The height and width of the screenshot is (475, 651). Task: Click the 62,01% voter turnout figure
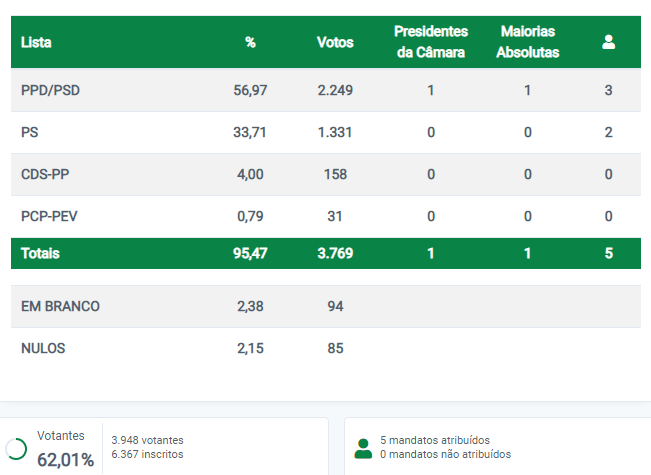pyautogui.click(x=66, y=460)
